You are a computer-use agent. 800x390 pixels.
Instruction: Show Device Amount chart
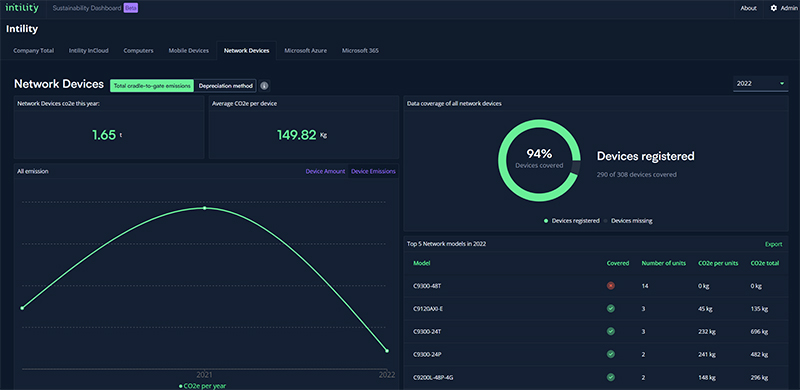pos(326,172)
